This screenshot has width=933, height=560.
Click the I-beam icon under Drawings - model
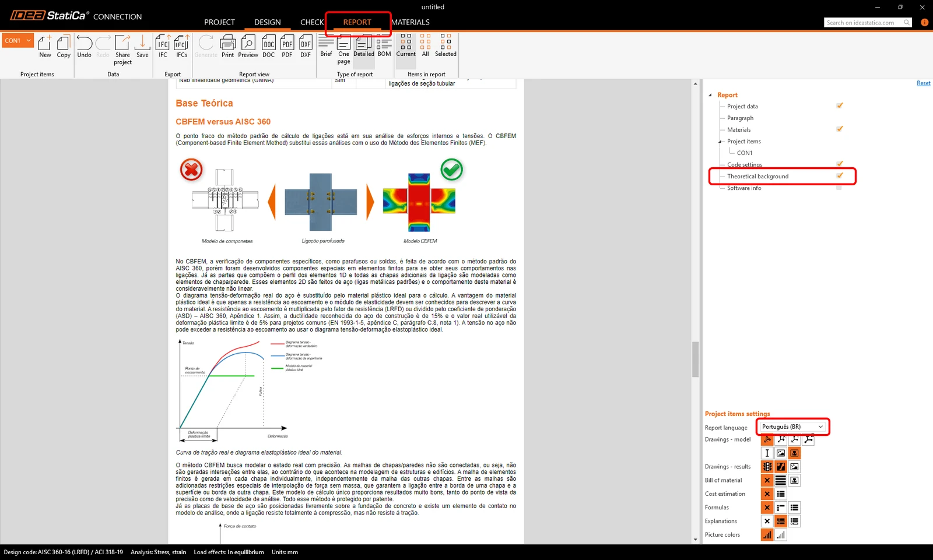(767, 453)
